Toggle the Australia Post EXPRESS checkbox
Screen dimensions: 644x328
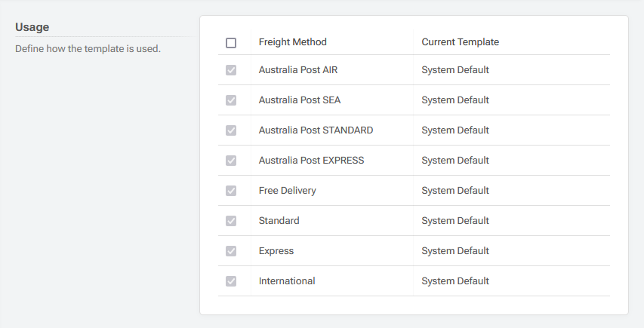231,161
